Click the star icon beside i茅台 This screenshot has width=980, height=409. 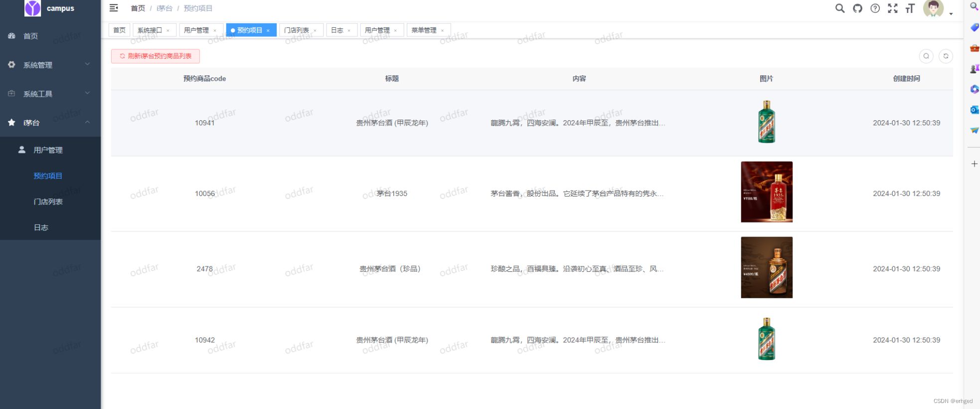point(11,122)
